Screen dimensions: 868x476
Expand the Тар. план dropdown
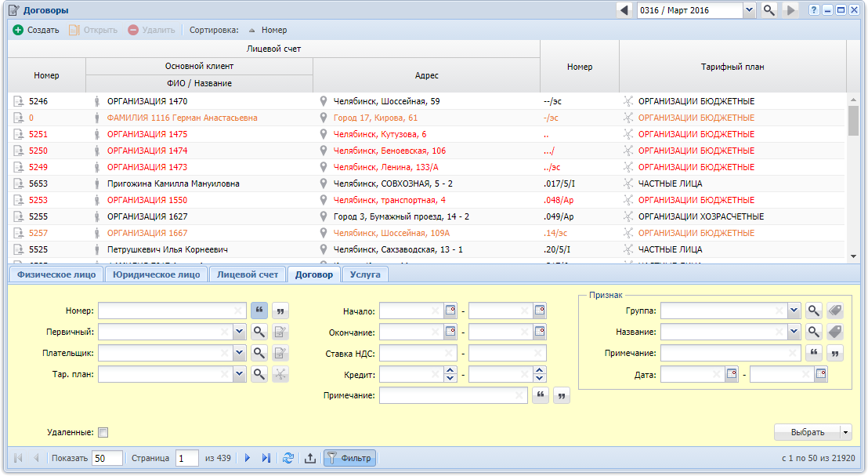point(239,374)
